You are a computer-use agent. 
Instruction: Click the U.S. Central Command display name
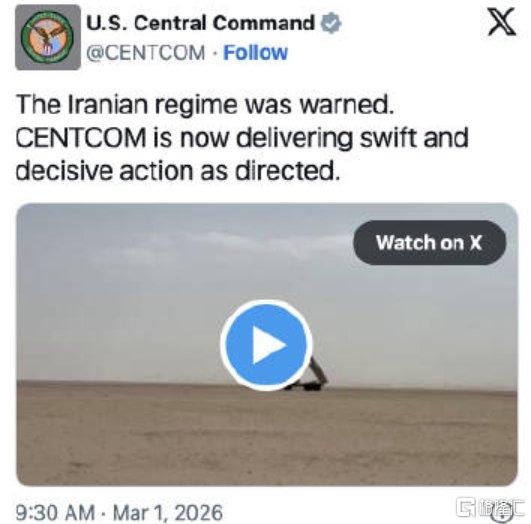pos(200,23)
